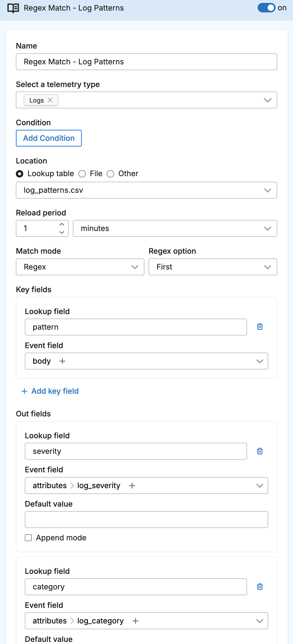Delete the pattern key field
The image size is (293, 644).
[260, 327]
